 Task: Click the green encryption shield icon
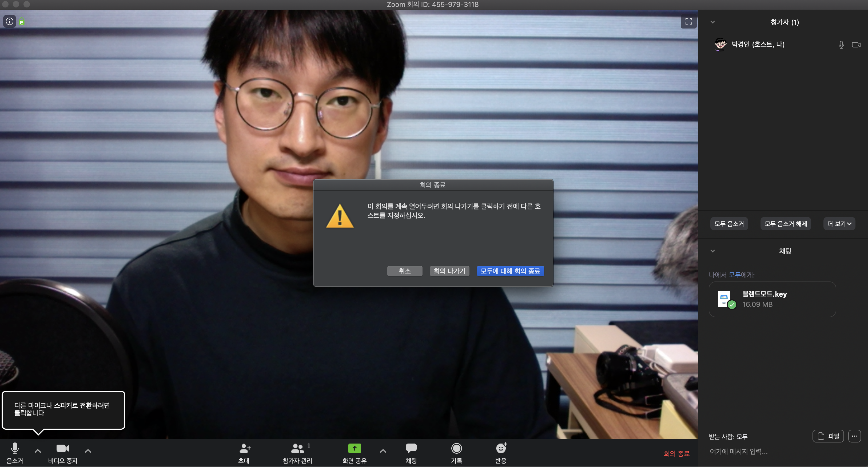coord(22,22)
